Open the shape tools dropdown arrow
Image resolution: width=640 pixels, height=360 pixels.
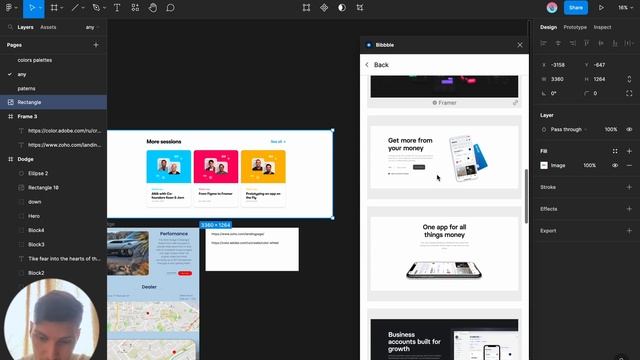(x=83, y=8)
